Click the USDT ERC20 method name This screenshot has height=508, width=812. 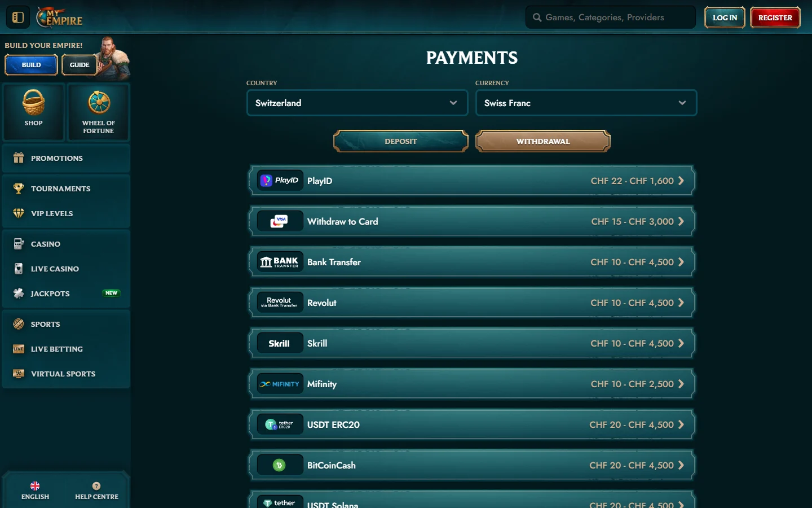pyautogui.click(x=333, y=424)
